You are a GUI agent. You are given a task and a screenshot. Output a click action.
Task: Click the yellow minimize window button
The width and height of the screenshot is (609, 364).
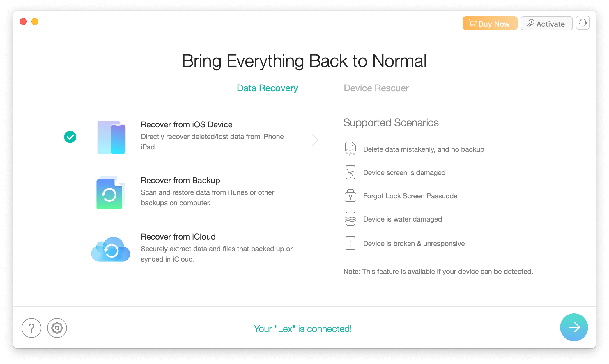tap(35, 22)
